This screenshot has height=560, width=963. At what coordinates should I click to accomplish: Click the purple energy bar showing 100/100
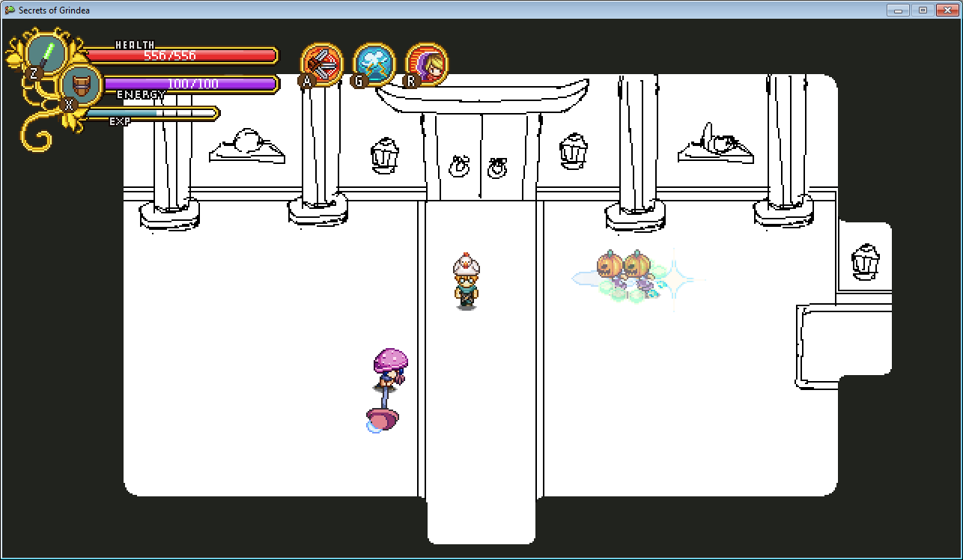click(191, 84)
